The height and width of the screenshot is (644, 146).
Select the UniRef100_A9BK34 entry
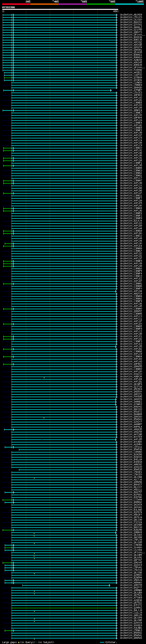pos(131,376)
